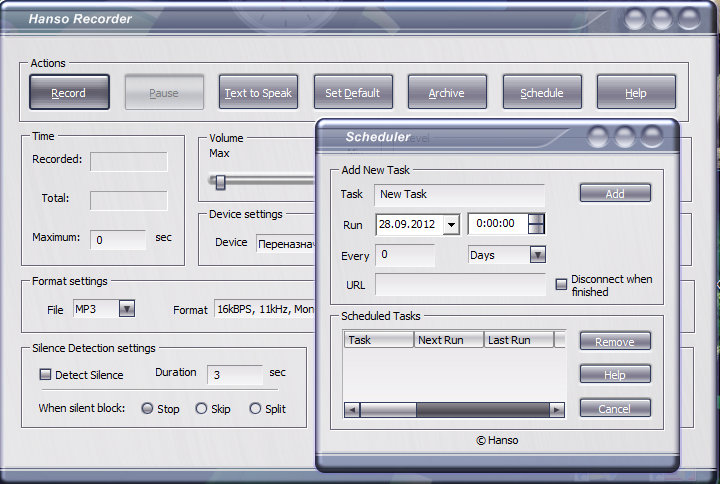
Task: Click Set Default button
Action: (x=353, y=92)
